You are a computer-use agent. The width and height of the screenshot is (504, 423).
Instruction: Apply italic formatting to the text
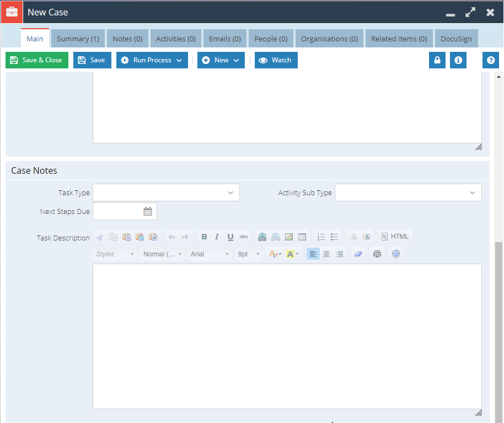(x=217, y=237)
